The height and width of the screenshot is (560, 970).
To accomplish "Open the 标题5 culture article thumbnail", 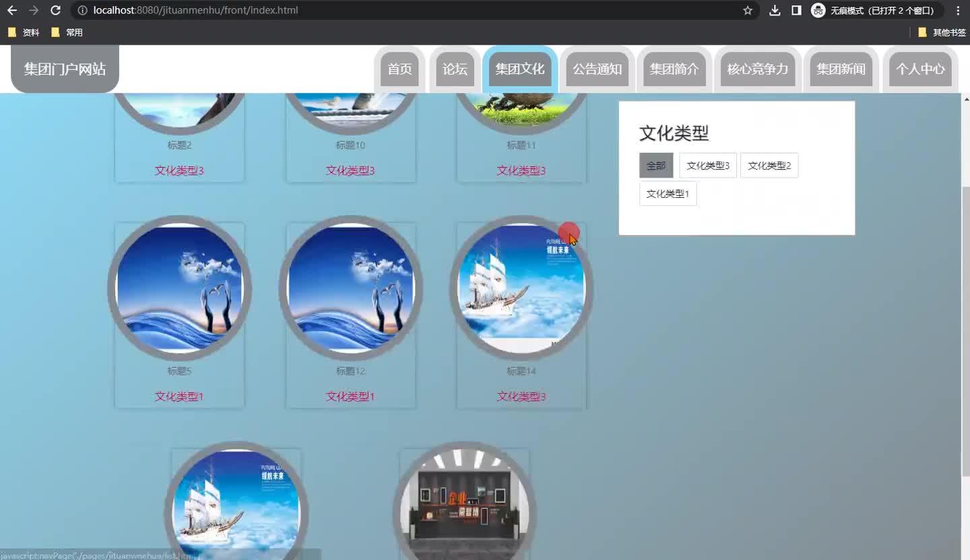I will pos(179,287).
